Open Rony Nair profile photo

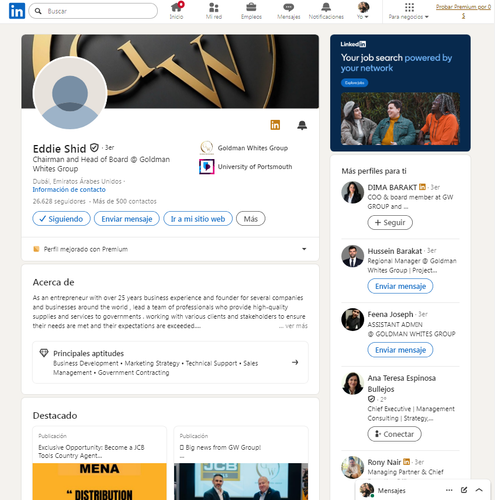pyautogui.click(x=353, y=467)
